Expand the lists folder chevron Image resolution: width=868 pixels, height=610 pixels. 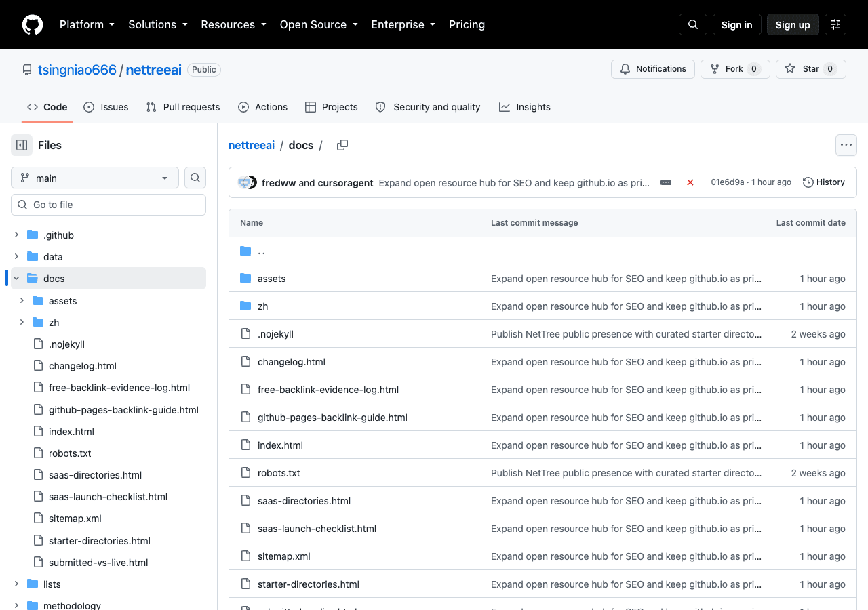(x=16, y=584)
